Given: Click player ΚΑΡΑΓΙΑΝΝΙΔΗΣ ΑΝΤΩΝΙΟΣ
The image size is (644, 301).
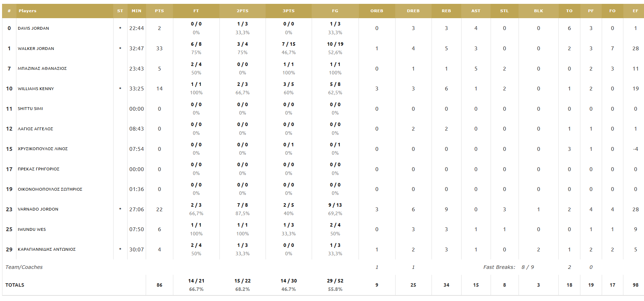Looking at the screenshot, I should 47,249.
